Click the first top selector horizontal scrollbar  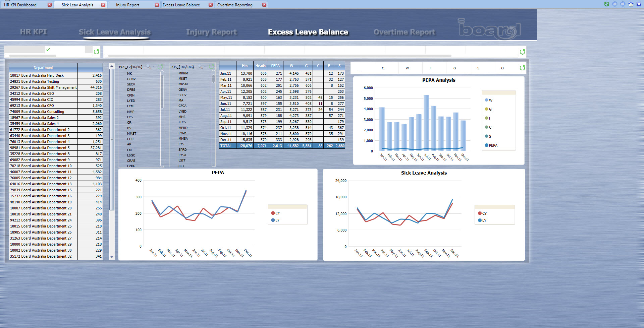33,56
